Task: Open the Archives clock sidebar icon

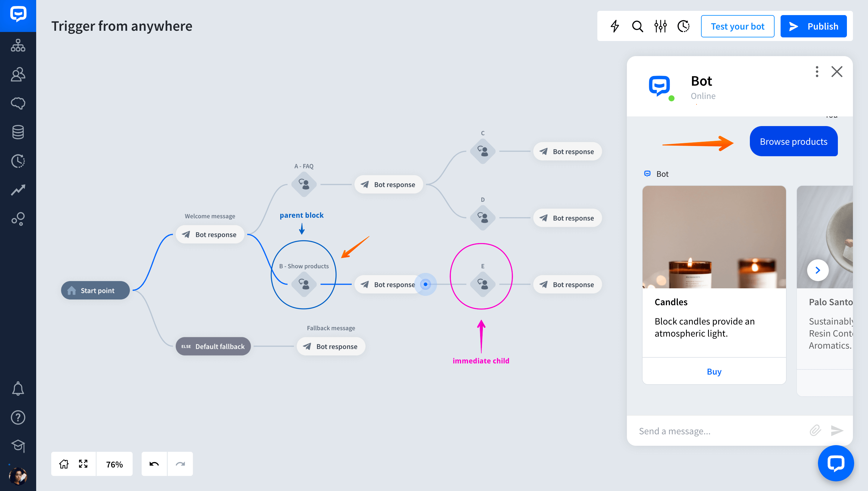Action: (x=18, y=161)
